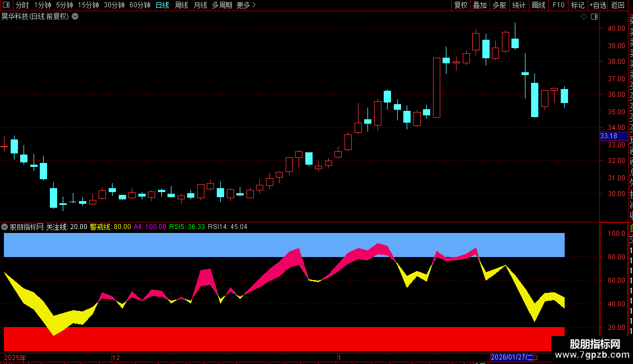
Task: Click the RSI14: 45.04 value
Action: coord(227,227)
